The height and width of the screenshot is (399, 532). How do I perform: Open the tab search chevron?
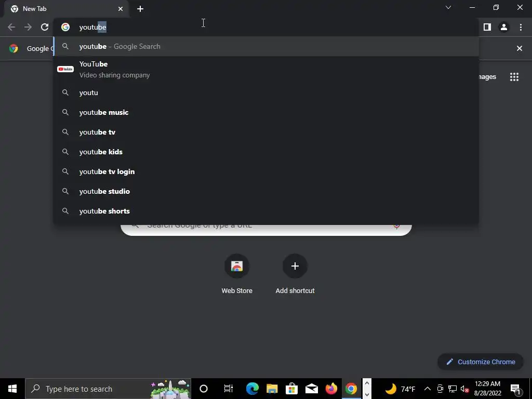448,7
